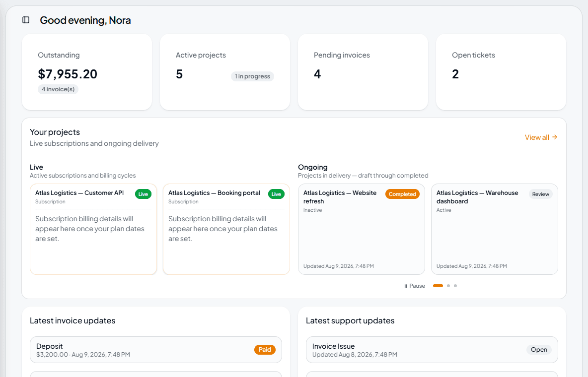
Task: Open View all projects link
Action: click(x=541, y=137)
